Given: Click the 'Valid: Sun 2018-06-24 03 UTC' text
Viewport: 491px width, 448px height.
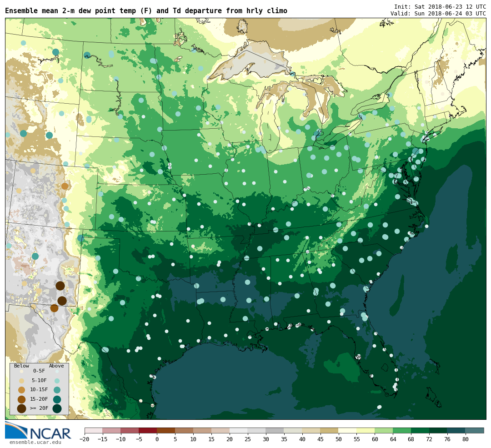Looking at the screenshot, I should pyautogui.click(x=438, y=14).
